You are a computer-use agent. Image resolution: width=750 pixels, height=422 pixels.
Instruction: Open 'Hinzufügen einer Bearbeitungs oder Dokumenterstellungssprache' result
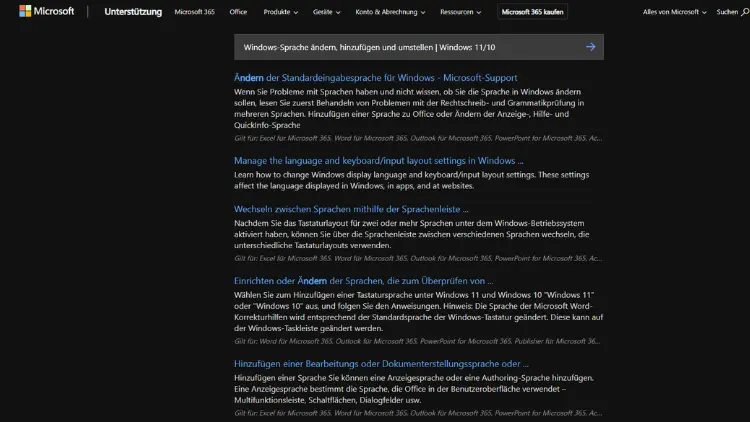[x=381, y=364]
